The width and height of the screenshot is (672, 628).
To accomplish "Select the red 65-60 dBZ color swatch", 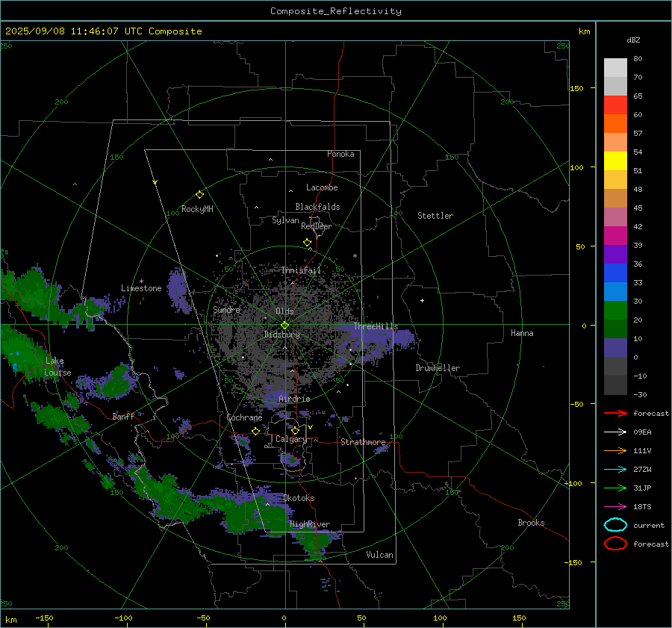I will 615,105.
